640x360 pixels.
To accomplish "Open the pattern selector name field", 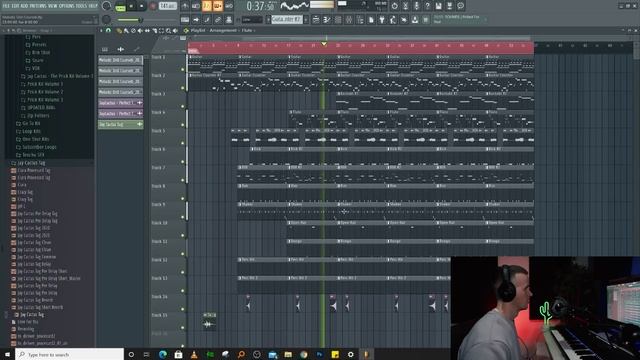I will (287, 20).
